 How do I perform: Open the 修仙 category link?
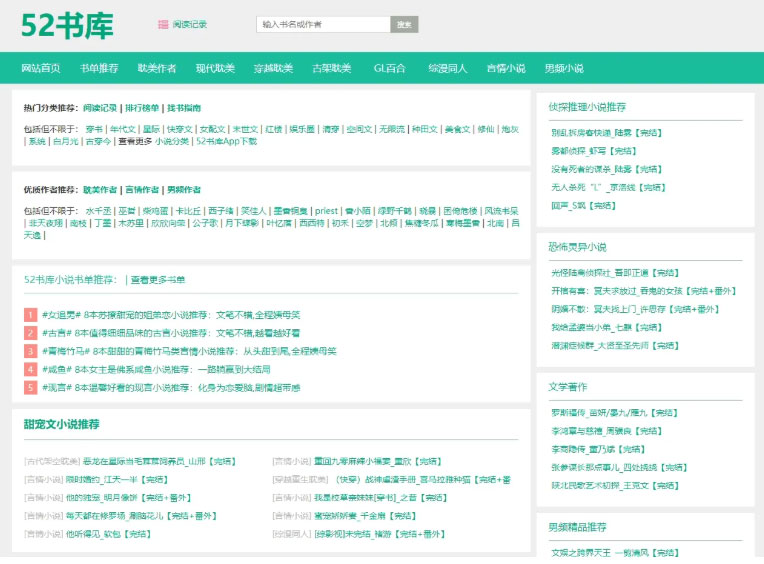click(x=486, y=129)
